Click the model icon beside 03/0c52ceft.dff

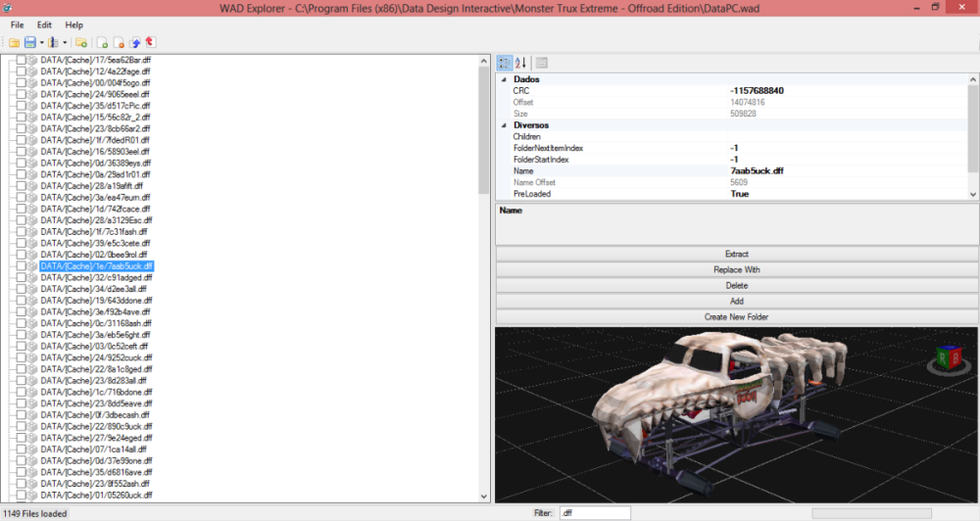pos(33,346)
